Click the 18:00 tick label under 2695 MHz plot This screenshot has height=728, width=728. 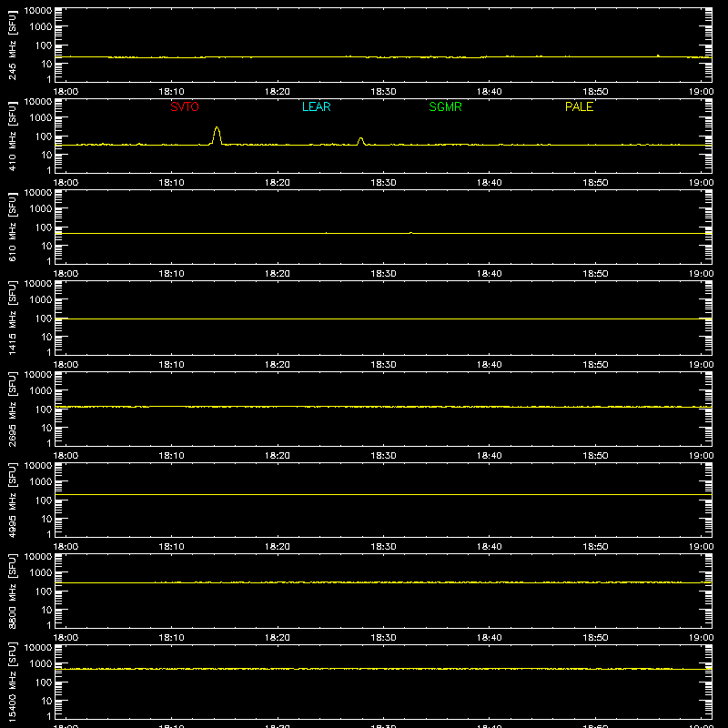point(66,456)
